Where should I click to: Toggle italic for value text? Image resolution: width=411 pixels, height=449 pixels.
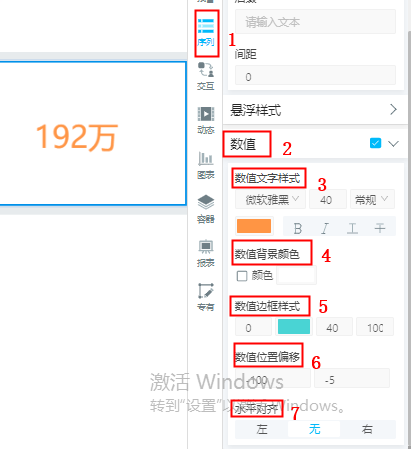[325, 228]
